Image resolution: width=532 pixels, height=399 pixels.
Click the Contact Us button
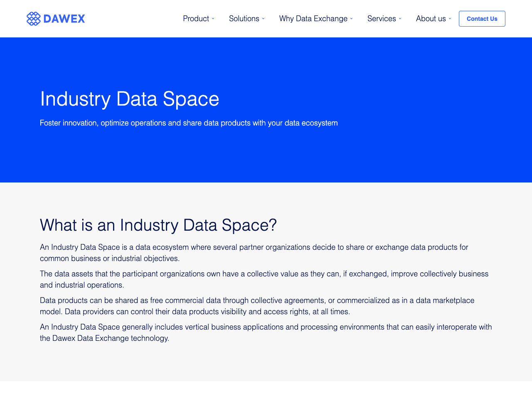tap(482, 19)
